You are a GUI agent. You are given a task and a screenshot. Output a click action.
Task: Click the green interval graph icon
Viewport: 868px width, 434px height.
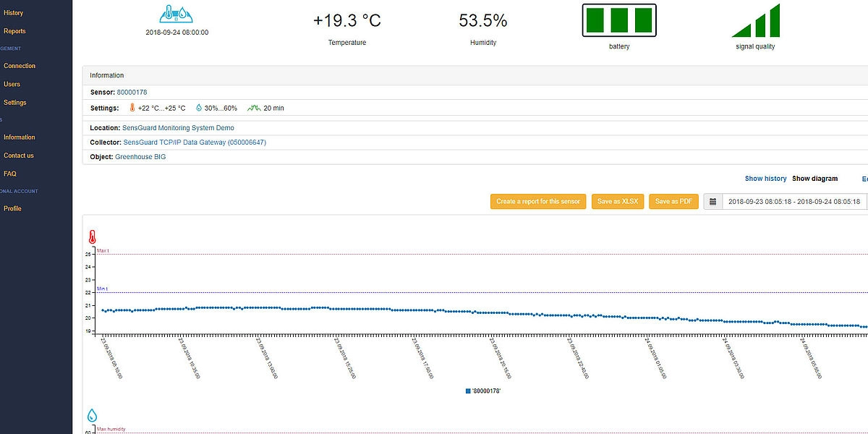(253, 108)
